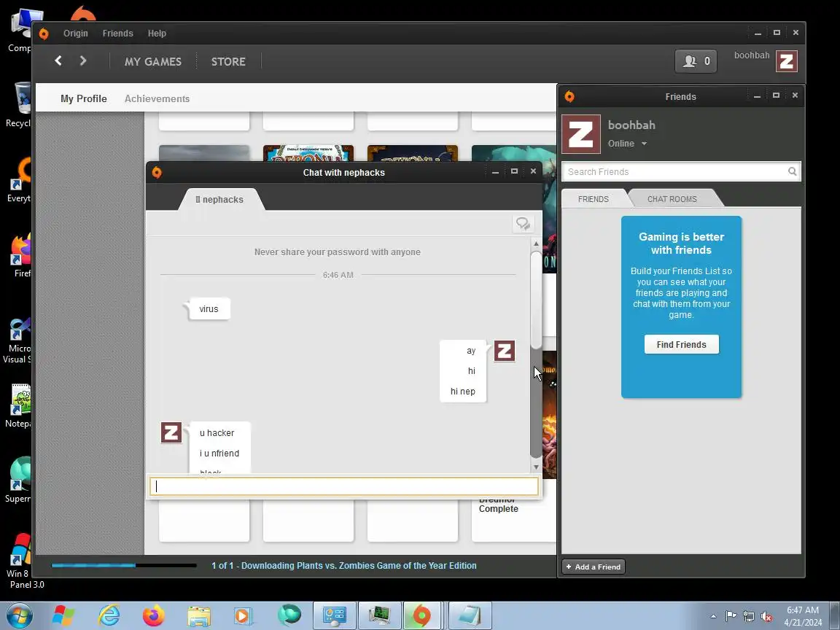Viewport: 840px width, 630px height.
Task: Select the FRIENDS tab in Friends window
Action: click(x=594, y=199)
